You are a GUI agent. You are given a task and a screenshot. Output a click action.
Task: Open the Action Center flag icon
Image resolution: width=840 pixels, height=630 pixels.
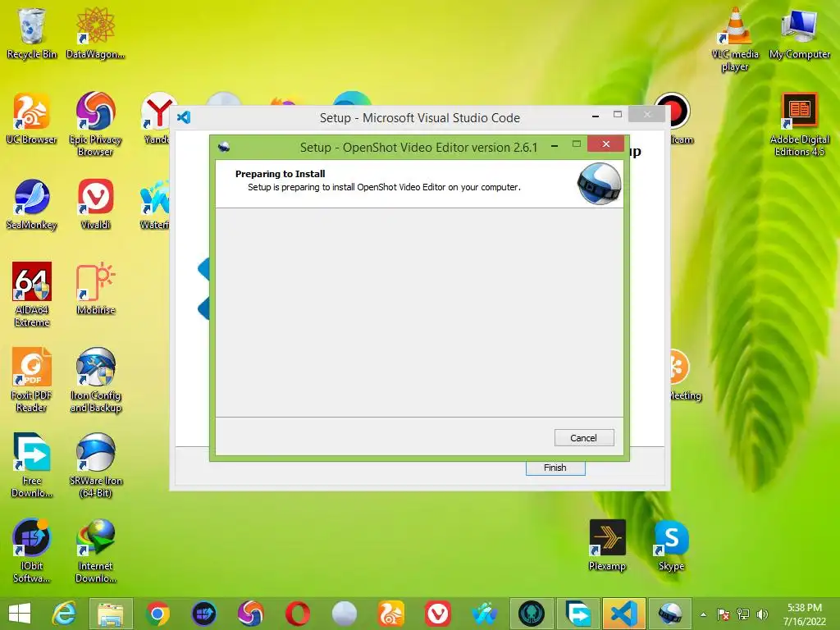click(x=724, y=614)
